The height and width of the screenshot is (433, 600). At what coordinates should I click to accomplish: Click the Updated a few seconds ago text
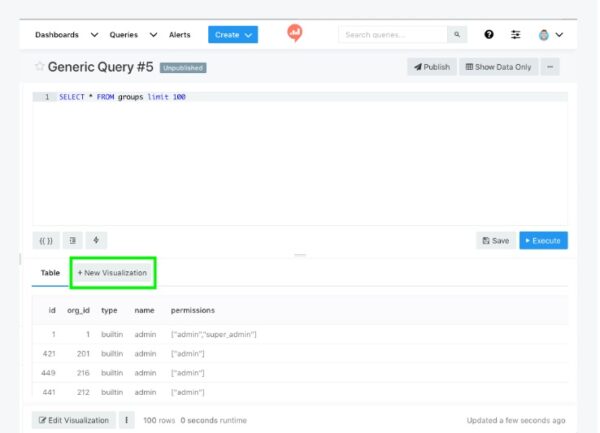pos(516,420)
